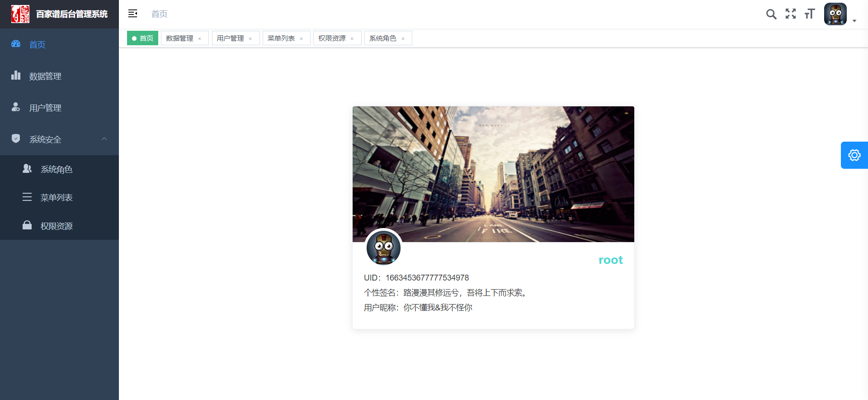868x400 pixels.
Task: Switch to the 数据管理 tab
Action: pyautogui.click(x=179, y=38)
